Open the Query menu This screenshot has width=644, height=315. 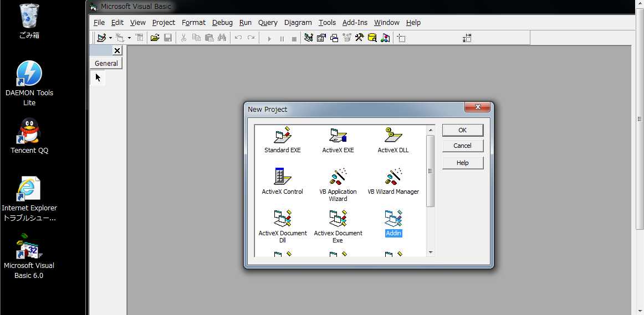click(x=268, y=23)
